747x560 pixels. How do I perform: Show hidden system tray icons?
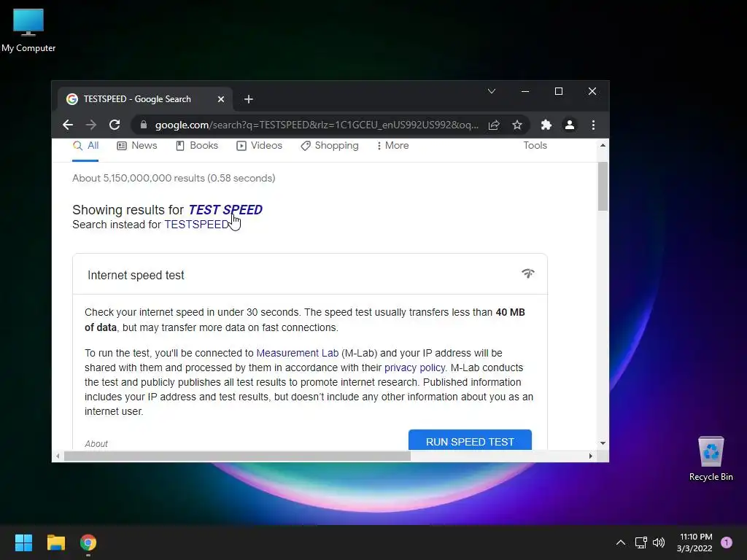pyautogui.click(x=621, y=542)
